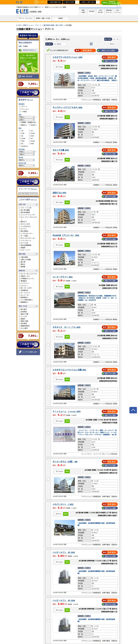The width and height of the screenshot is (138, 644).
Task: Open the 駅徒歩分数 指定なし dropdown
Action: (27, 166)
